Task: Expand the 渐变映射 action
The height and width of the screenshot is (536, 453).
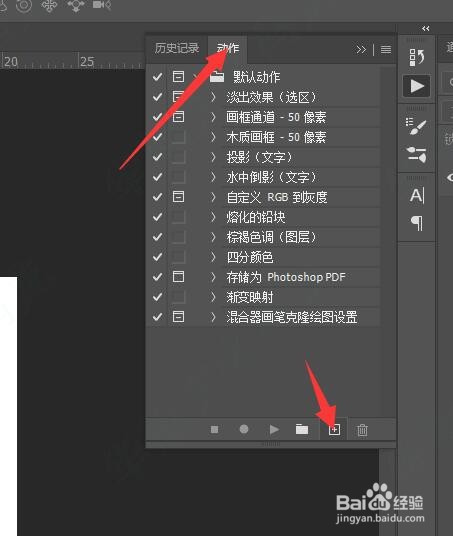Action: click(x=213, y=297)
